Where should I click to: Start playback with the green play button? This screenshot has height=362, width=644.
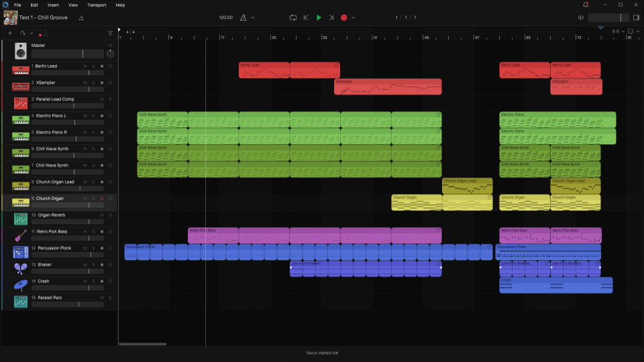(319, 17)
